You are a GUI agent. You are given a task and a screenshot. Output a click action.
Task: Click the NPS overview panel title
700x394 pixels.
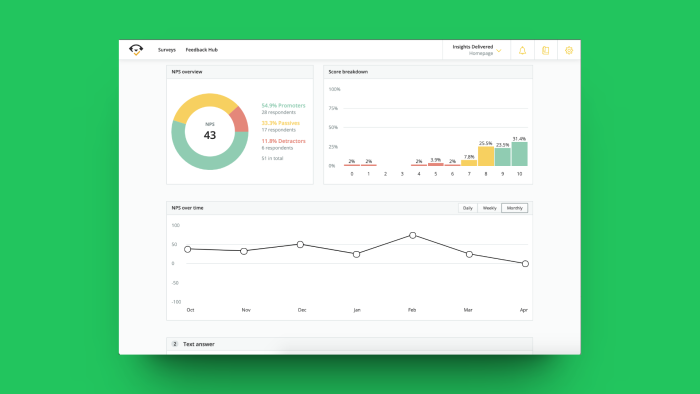[x=187, y=72]
